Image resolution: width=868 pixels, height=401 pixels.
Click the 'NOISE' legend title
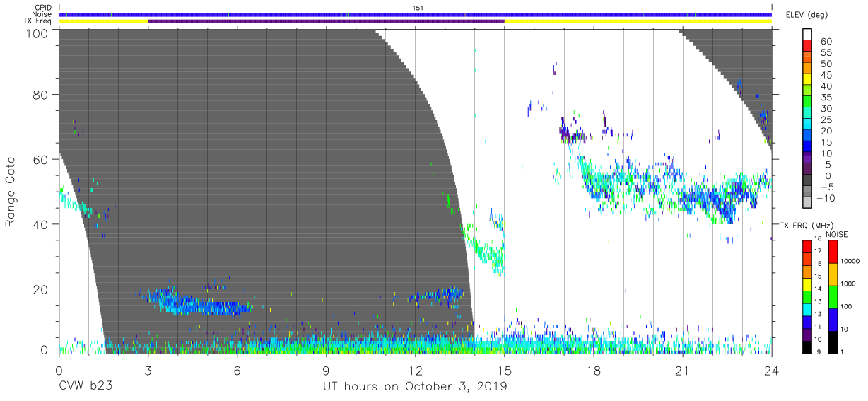click(x=837, y=234)
